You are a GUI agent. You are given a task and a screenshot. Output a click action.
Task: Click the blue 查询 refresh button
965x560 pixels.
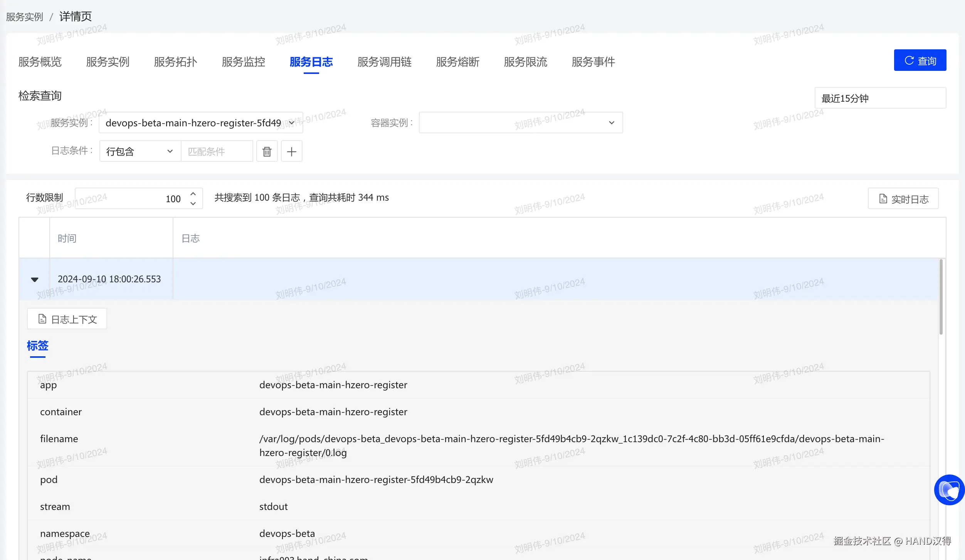click(920, 60)
